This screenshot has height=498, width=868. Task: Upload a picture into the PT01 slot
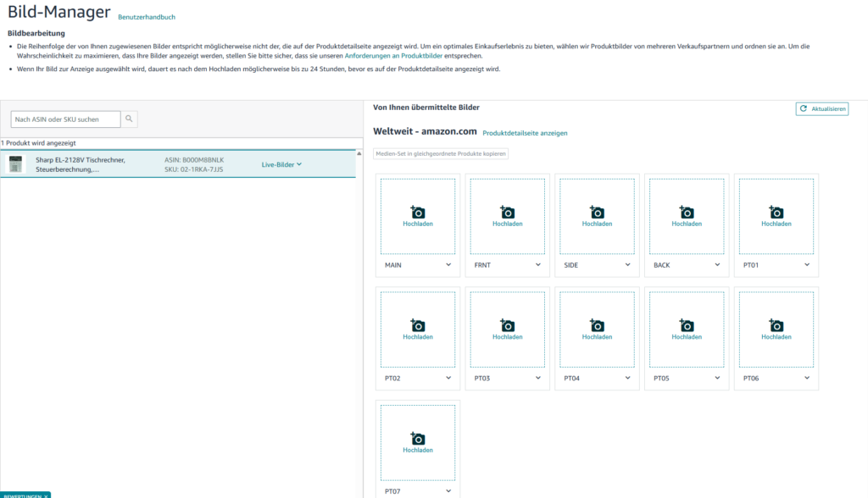tap(776, 215)
